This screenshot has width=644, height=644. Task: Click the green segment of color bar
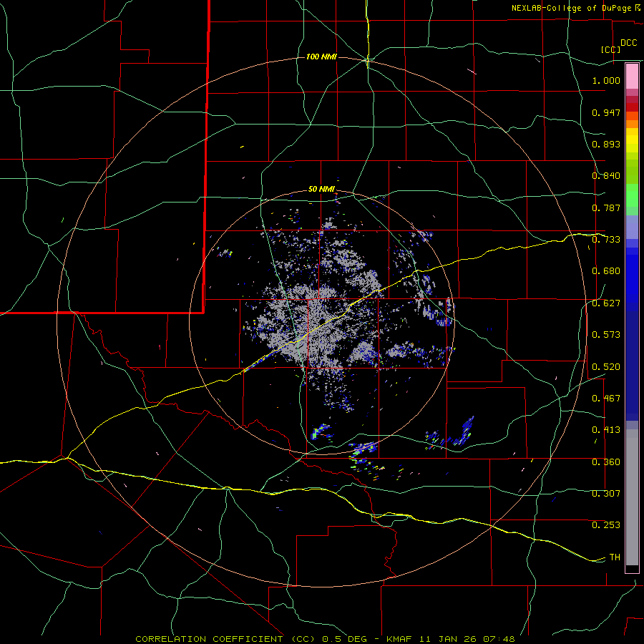(x=632, y=195)
